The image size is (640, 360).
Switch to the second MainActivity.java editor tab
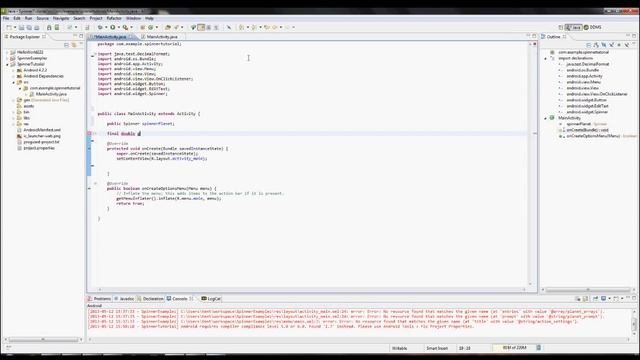(162, 37)
